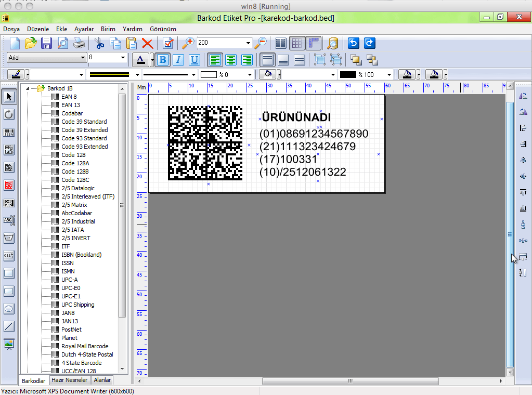Toggle top vertical alignment
This screenshot has height=395, width=532.
tap(267, 60)
